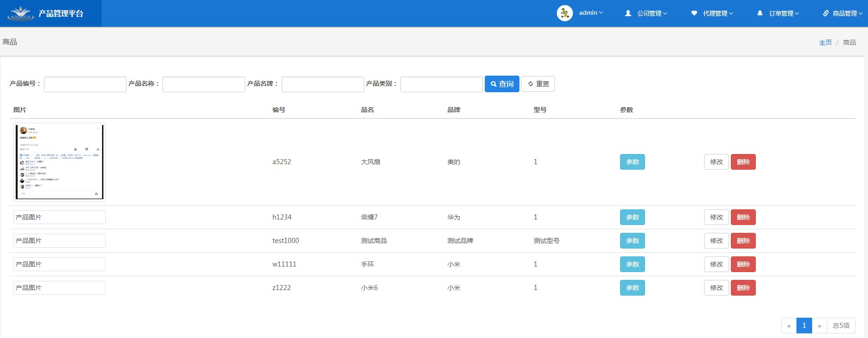Image resolution: width=868 pixels, height=338 pixels.
Task: Delete the test1000 product row
Action: pos(743,241)
